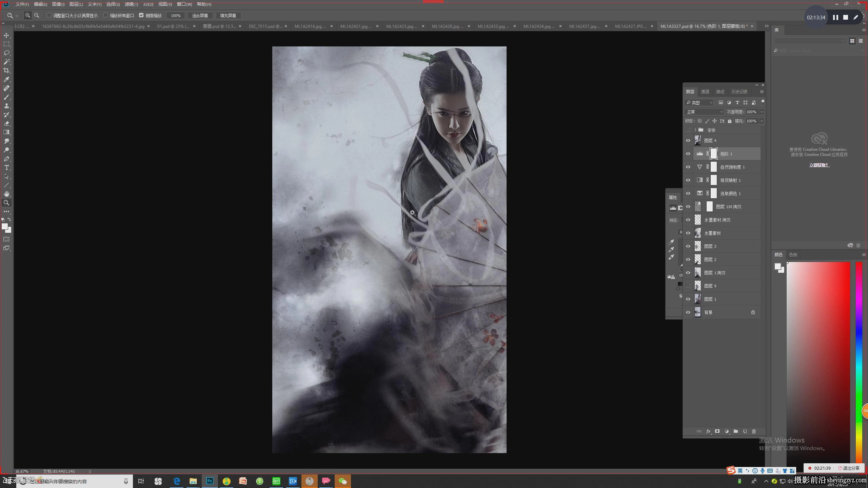Open the 滤镜 menu
The height and width of the screenshot is (488, 868).
(x=131, y=4)
